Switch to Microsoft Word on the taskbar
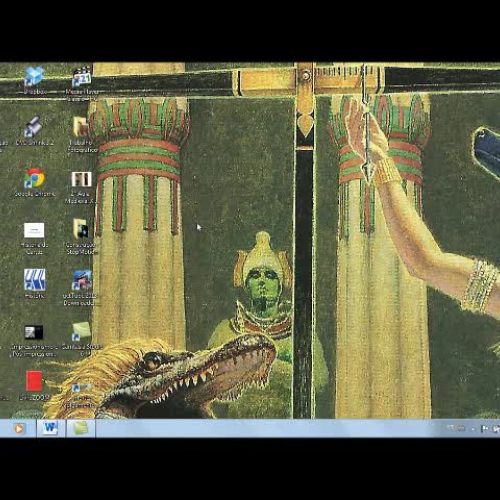The width and height of the screenshot is (500, 500). (50, 428)
